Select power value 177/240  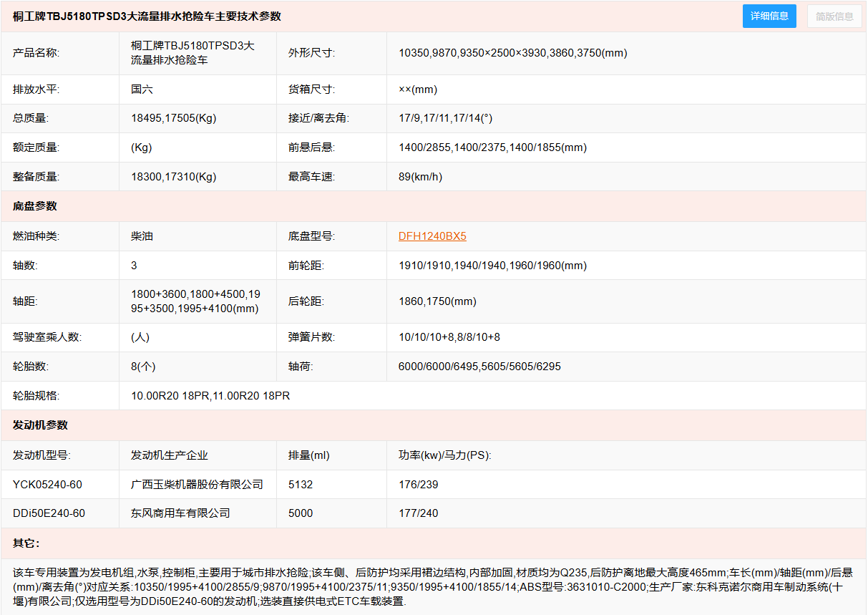419,513
